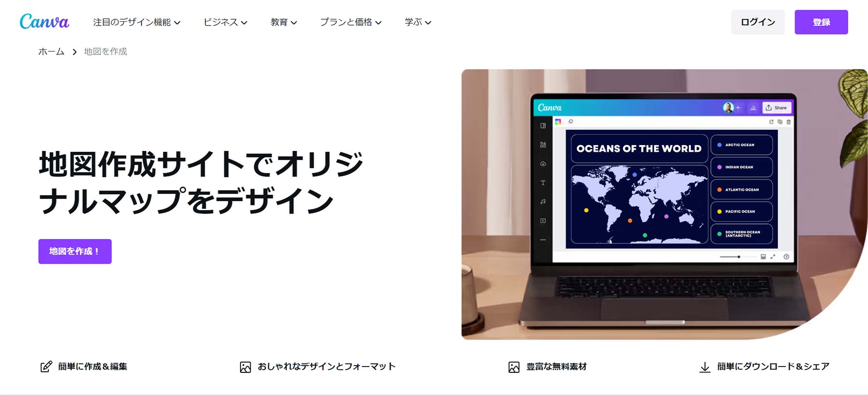Click the templates icon in mockup sidebar
The height and width of the screenshot is (395, 868).
543,126
